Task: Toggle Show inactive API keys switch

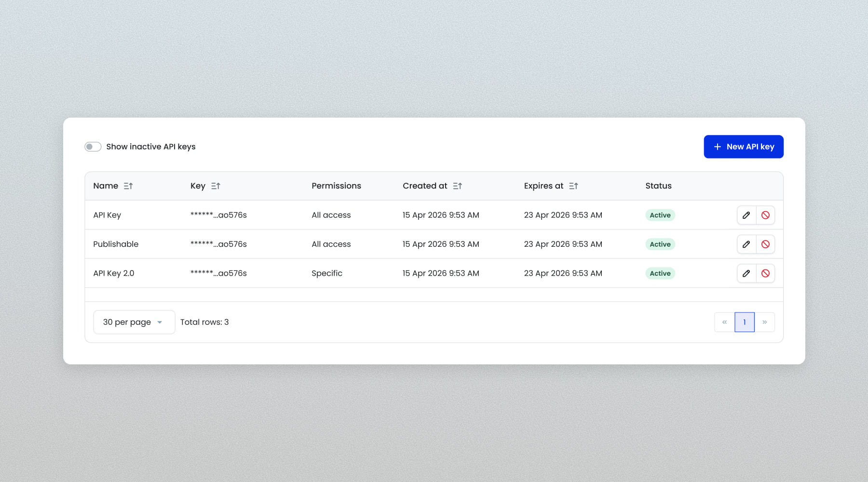Action: [x=93, y=147]
